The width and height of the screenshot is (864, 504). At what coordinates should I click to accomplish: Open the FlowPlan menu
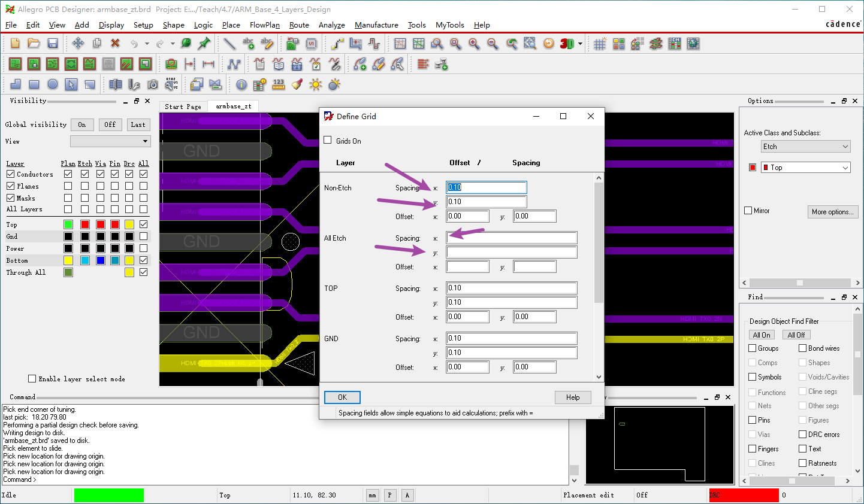point(265,25)
